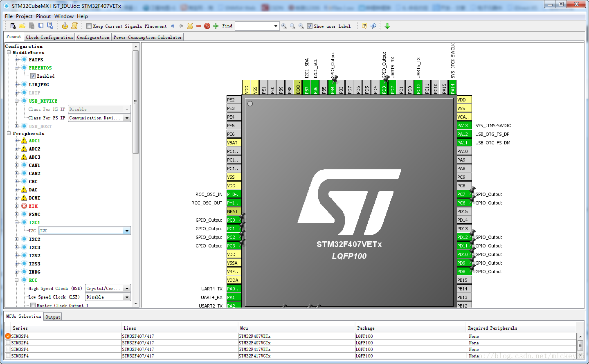Toggle Show user Label checkbox
The width and height of the screenshot is (589, 364).
click(x=310, y=26)
